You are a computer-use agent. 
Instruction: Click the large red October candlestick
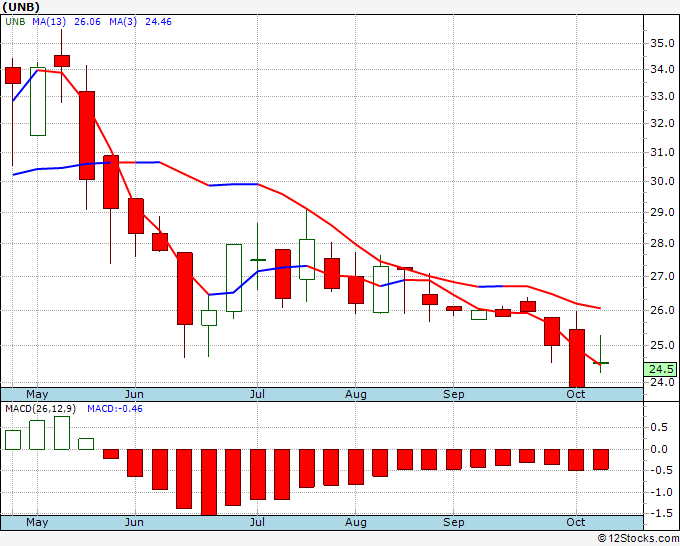coord(576,358)
